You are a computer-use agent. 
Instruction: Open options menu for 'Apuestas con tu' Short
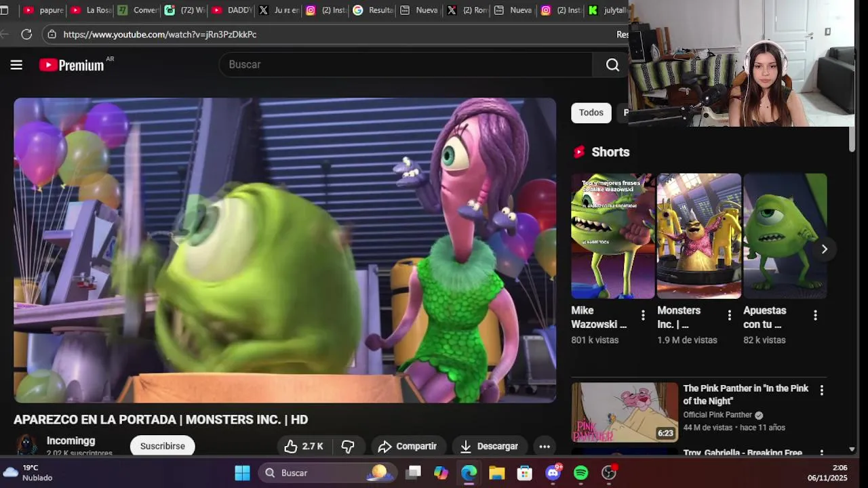coord(815,315)
